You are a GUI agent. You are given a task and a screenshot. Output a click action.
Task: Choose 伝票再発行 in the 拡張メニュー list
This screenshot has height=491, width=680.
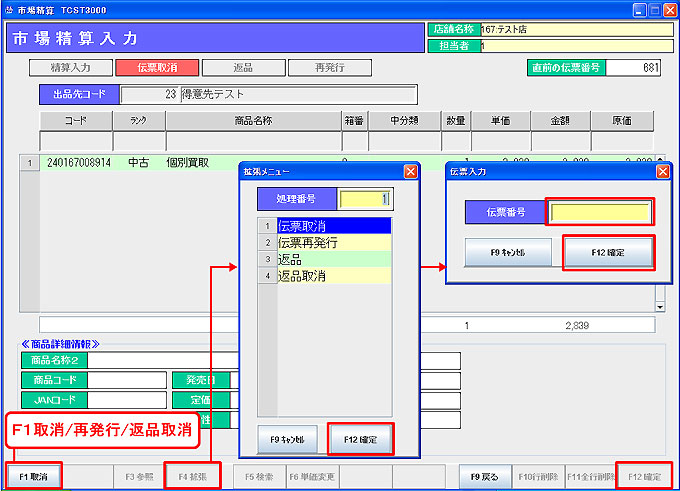(334, 242)
